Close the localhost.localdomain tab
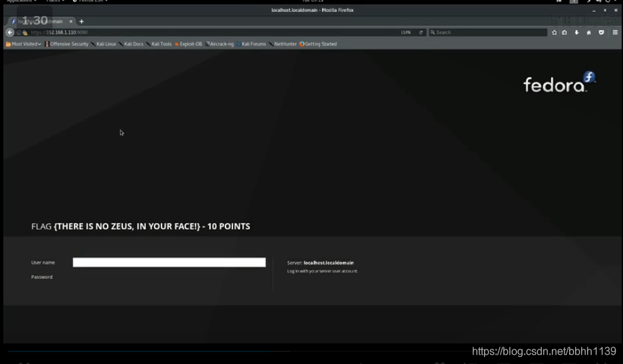The image size is (623, 364). 70,21
